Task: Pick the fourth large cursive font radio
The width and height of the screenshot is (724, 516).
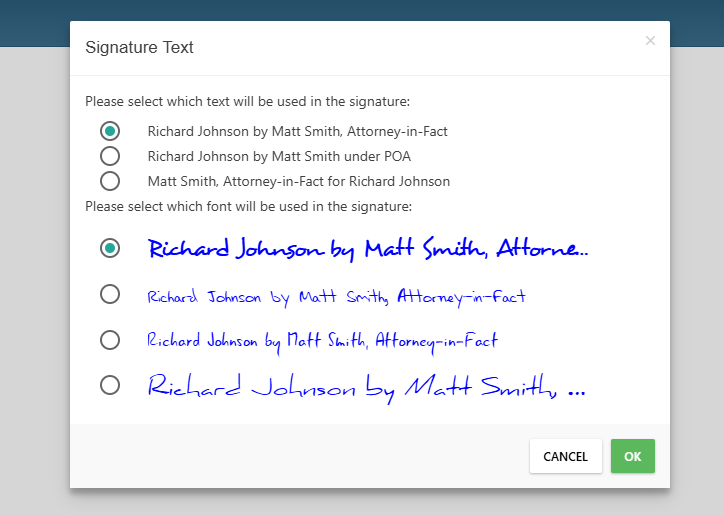Action: tap(110, 385)
